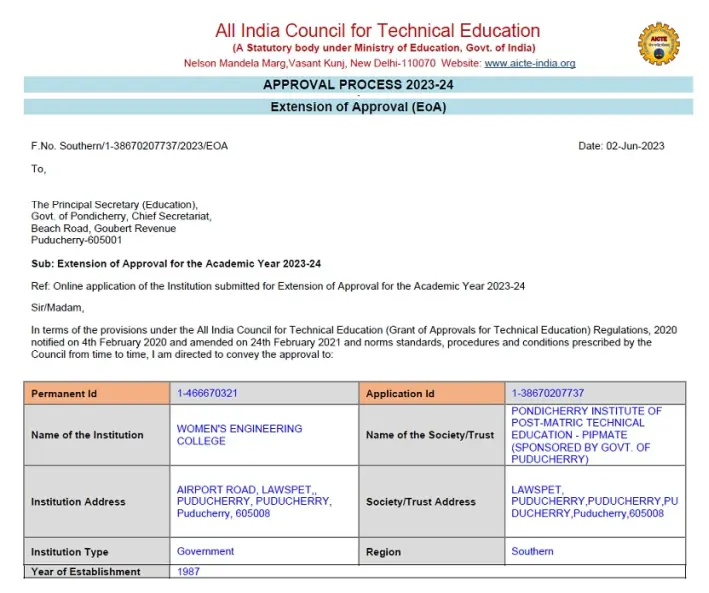Click the 'Year of Establishment' label cell

(97, 571)
